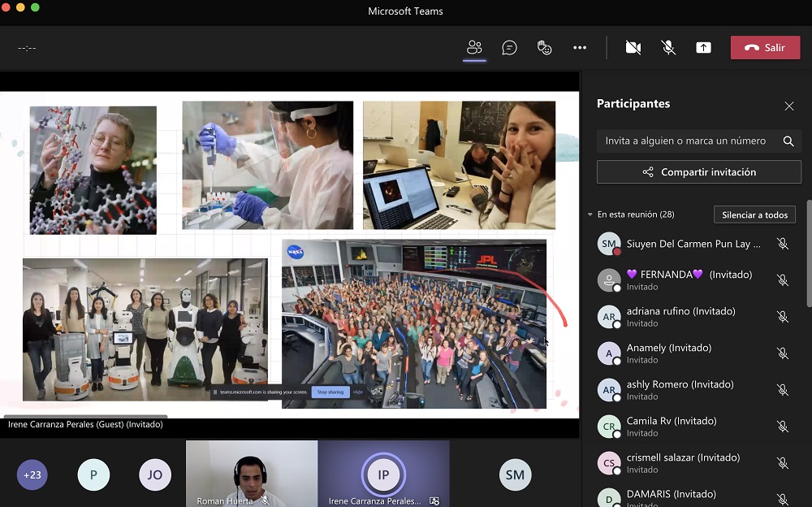Viewport: 812px width, 507px height.
Task: Select Anamely's A avatar
Action: pyautogui.click(x=609, y=353)
